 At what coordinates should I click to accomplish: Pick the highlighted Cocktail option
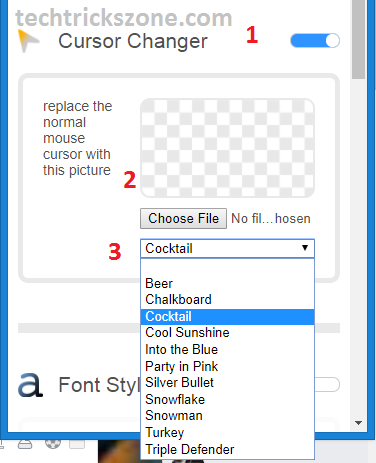coord(227,317)
